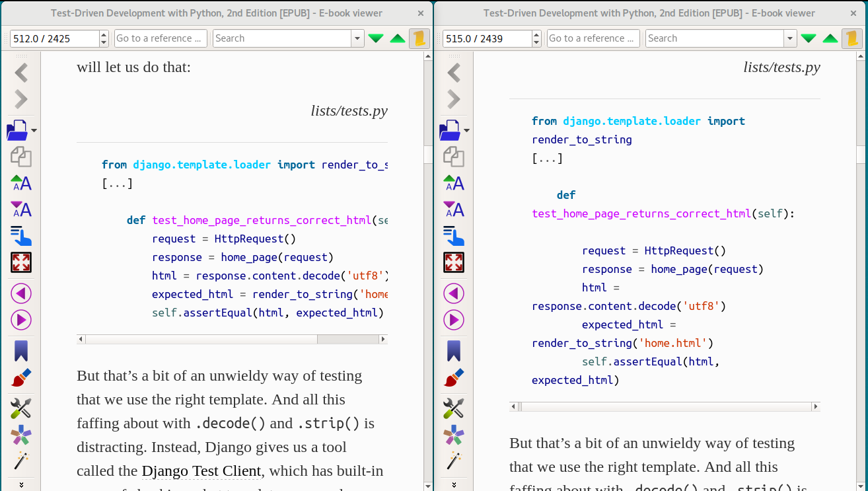
Task: Click code scrollbar right arrow, left viewer
Action: 382,339
